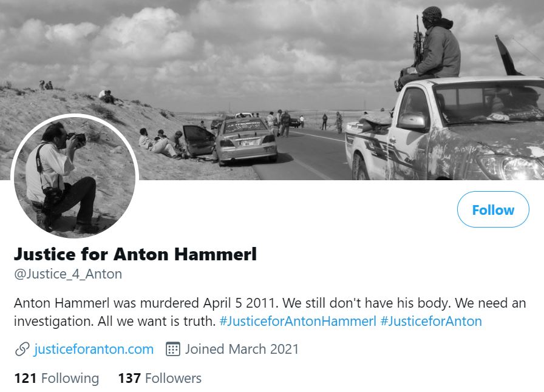
Task: Click the armed man sitting on the pickup truck
Action: pyautogui.click(x=429, y=49)
